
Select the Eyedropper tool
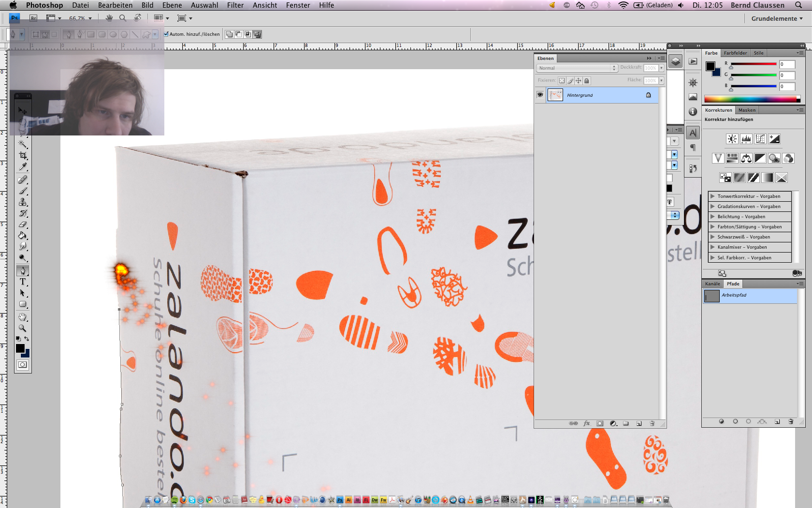coord(23,167)
